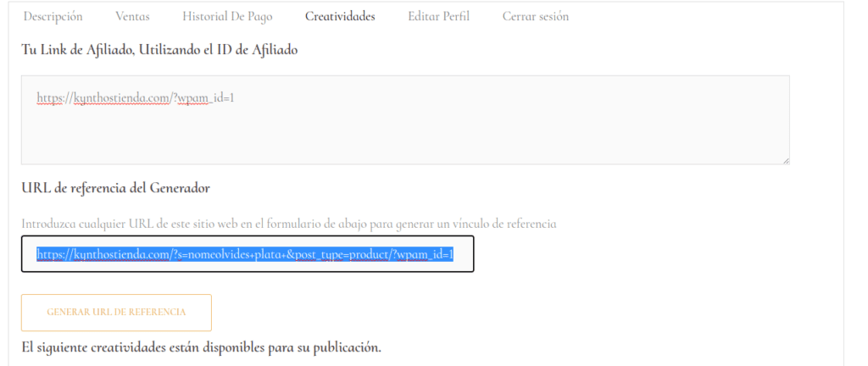The width and height of the screenshot is (868, 366).
Task: Click the resize handle of the affiliate link textarea
Action: tap(786, 160)
